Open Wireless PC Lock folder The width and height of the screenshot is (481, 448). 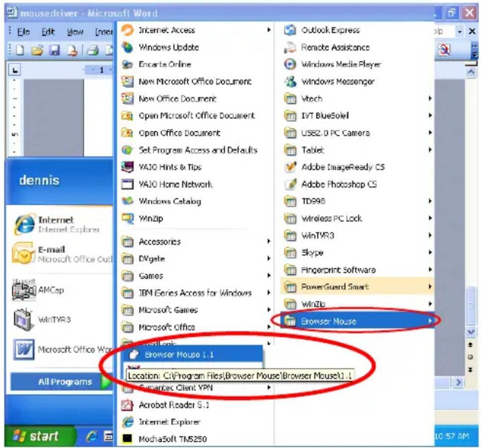357,218
